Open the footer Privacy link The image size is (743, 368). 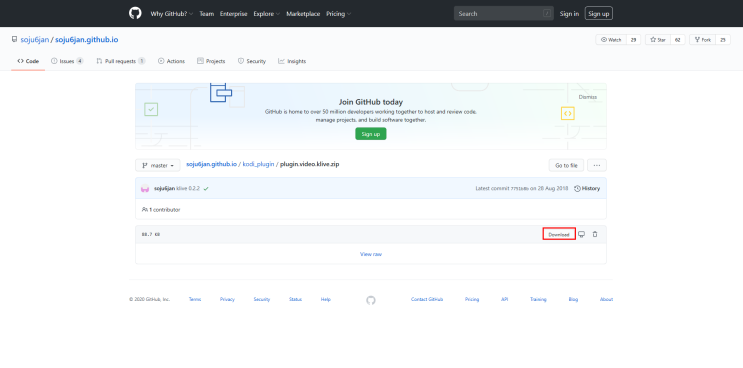point(227,299)
